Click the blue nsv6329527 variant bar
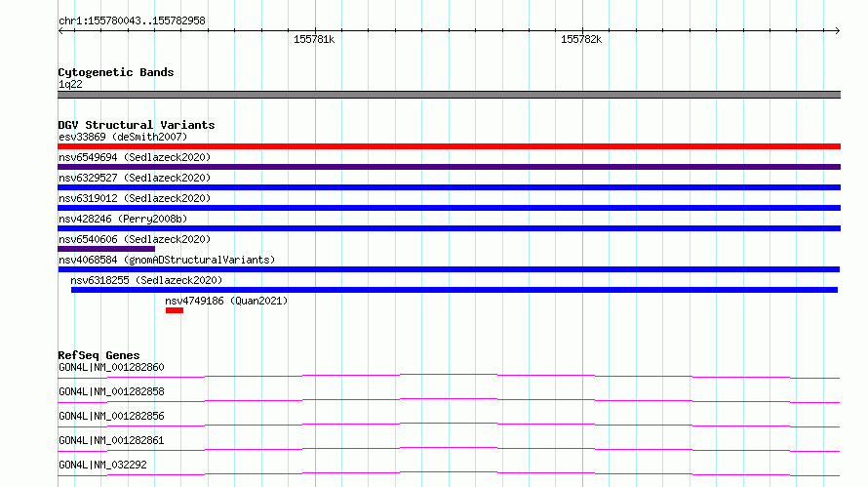The height and width of the screenshot is (487, 868). [x=449, y=187]
